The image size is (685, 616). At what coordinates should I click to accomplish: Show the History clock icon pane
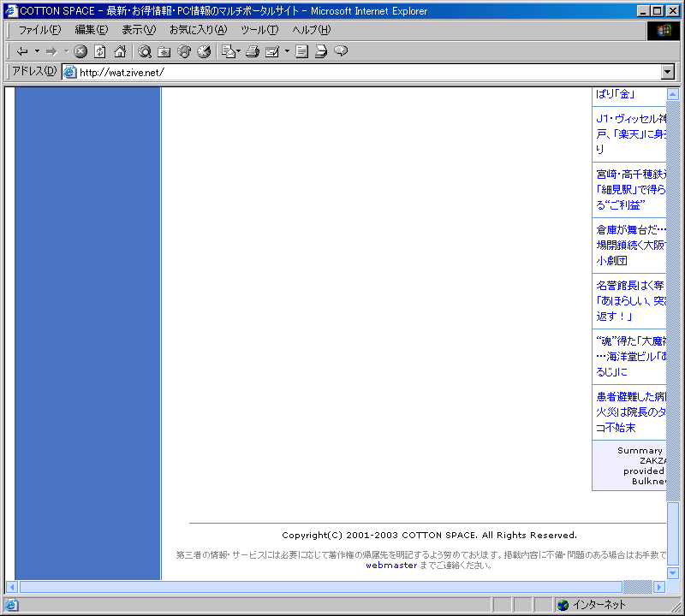pyautogui.click(x=204, y=51)
